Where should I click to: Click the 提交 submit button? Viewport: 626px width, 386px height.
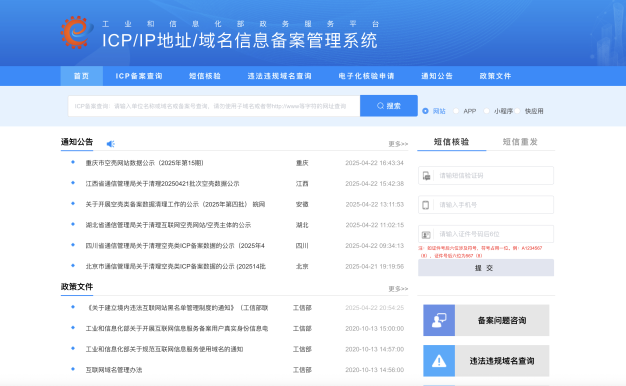(x=486, y=268)
